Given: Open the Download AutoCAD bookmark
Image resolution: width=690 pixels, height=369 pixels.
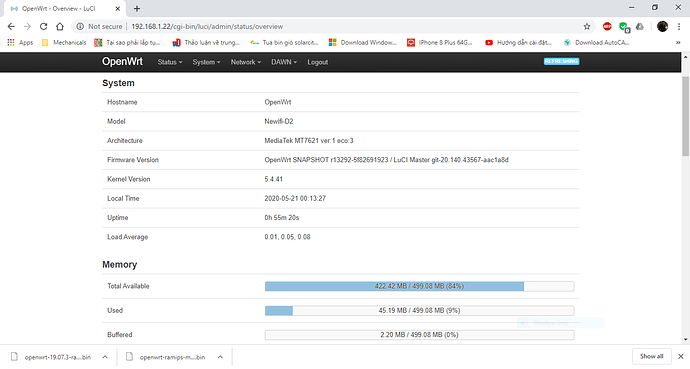Looking at the screenshot, I should (596, 43).
